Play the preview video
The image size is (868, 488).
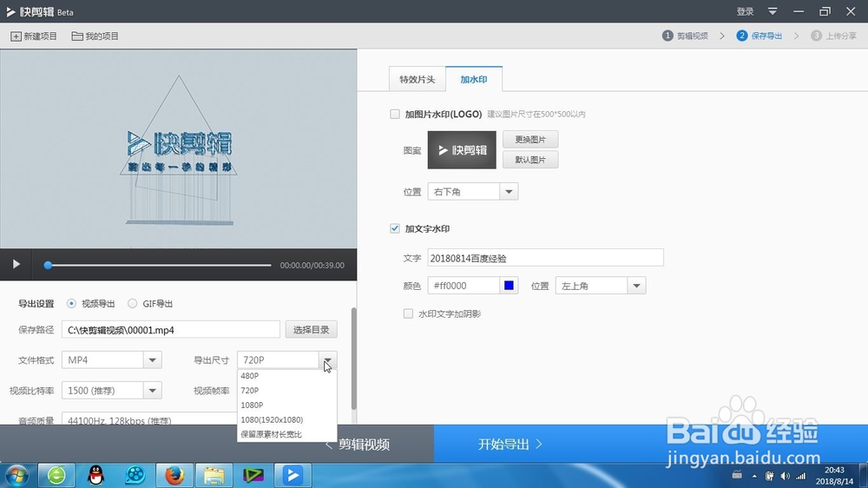tap(16, 264)
